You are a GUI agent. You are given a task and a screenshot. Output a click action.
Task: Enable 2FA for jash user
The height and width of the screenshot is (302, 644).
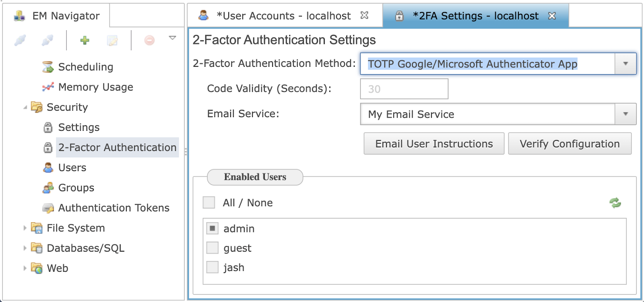[213, 267]
